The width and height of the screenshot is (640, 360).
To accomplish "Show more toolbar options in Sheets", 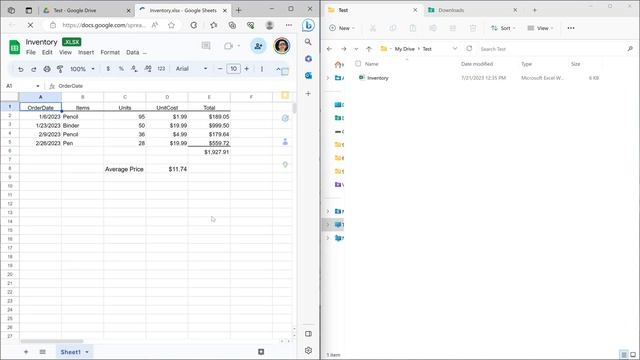I will (x=262, y=69).
